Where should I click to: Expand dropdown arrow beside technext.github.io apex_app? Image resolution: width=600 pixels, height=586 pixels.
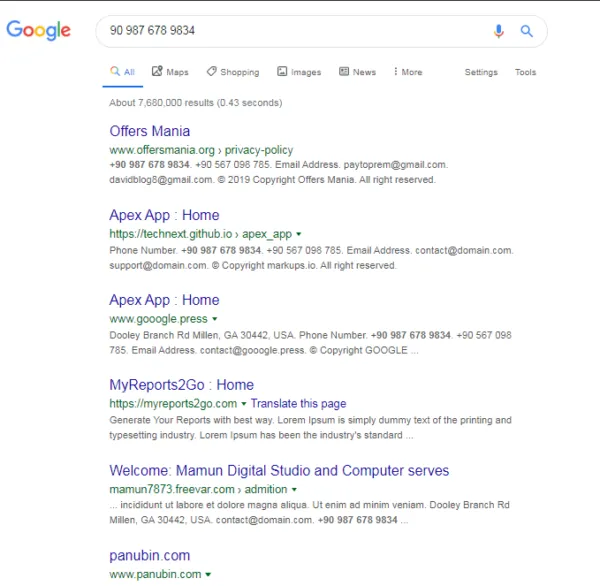[x=299, y=234]
